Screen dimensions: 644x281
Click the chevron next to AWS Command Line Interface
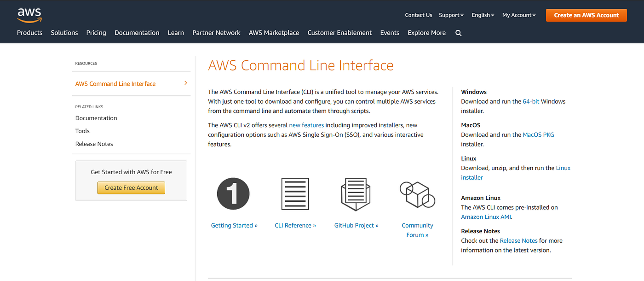coord(185,84)
